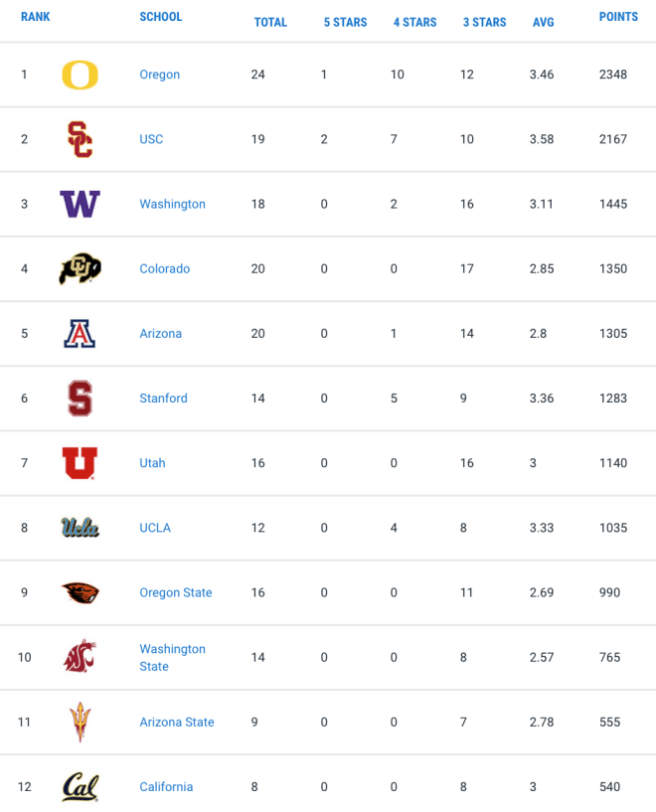Open the California school link
Viewport: 656px width, 812px height.
[x=166, y=786]
